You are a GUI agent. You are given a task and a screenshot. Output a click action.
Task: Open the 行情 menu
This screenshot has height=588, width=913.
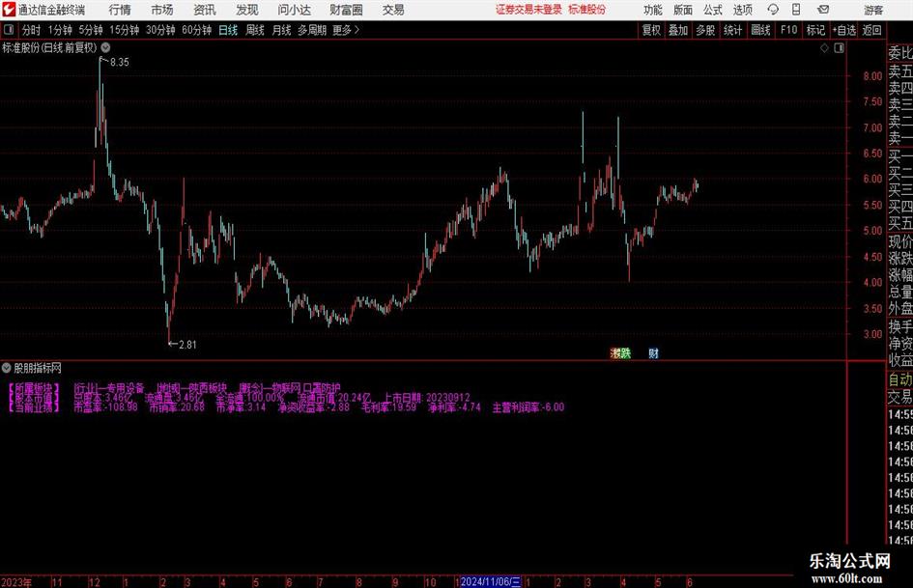click(120, 10)
